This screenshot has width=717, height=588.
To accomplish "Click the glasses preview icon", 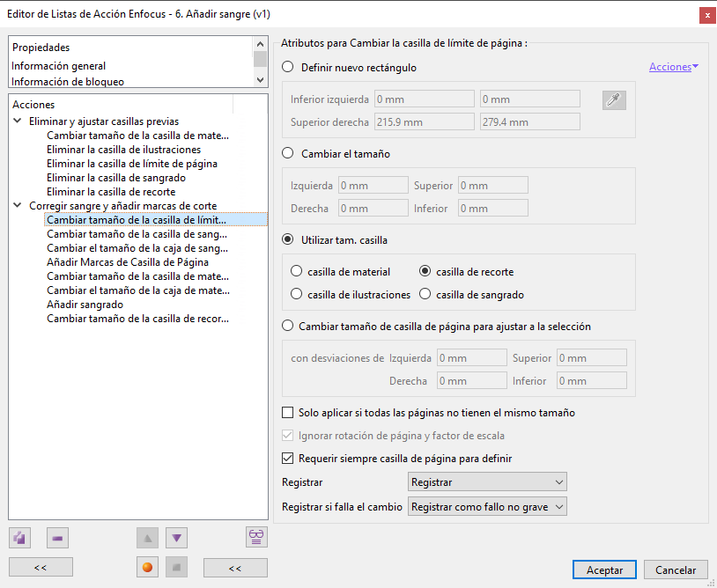I will click(x=256, y=537).
